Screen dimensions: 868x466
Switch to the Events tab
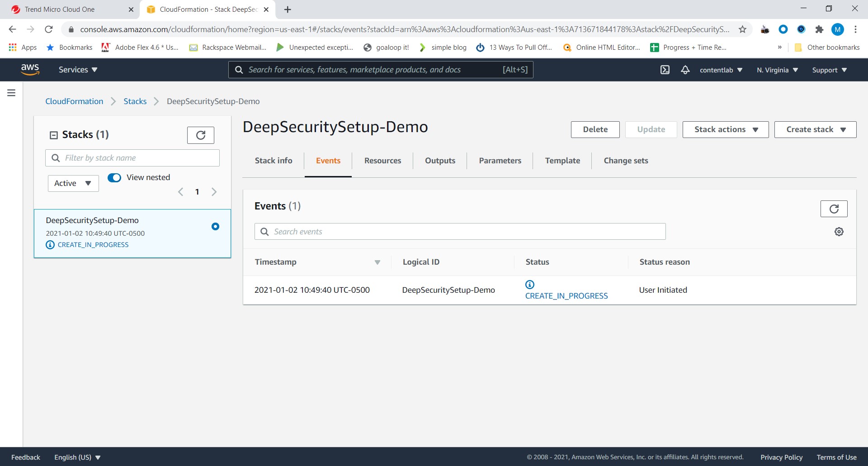[328, 161]
